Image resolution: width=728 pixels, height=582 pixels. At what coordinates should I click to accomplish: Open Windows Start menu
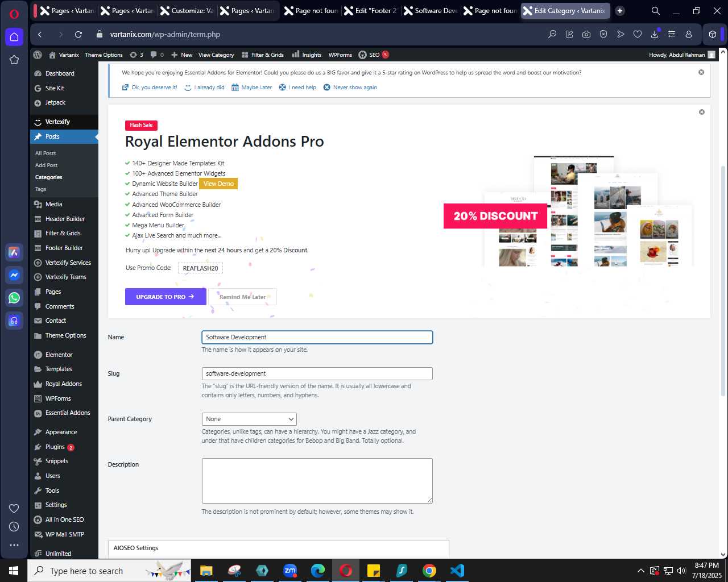(14, 571)
